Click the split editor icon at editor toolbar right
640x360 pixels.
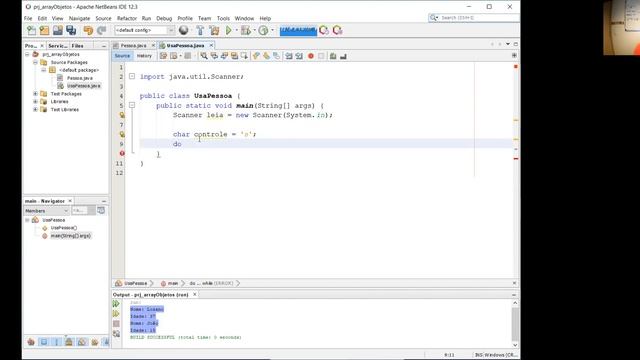tap(514, 56)
